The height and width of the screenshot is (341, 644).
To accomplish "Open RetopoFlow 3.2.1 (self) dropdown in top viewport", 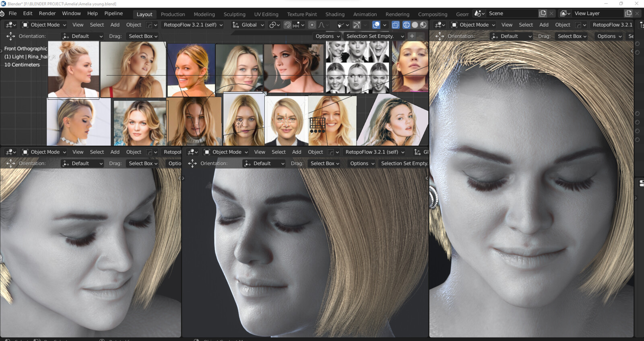I will (x=193, y=25).
